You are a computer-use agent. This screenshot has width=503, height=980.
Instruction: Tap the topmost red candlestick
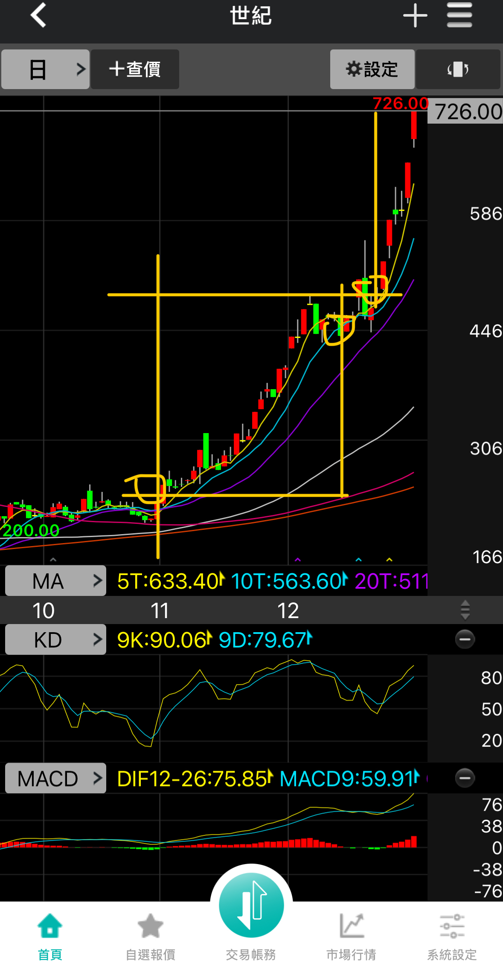click(x=413, y=125)
